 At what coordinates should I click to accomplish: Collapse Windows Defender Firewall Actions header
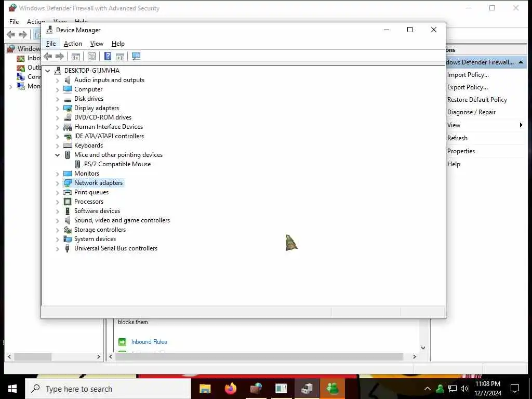pyautogui.click(x=521, y=62)
